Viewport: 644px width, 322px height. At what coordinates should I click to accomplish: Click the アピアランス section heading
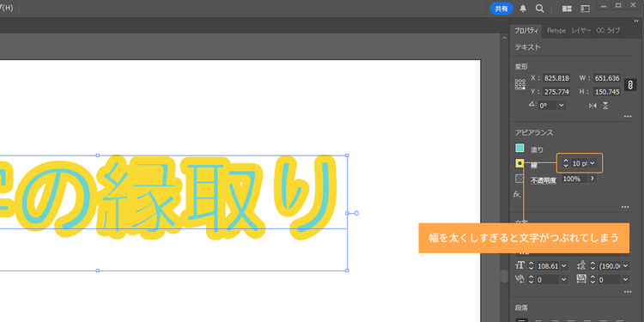tap(534, 132)
